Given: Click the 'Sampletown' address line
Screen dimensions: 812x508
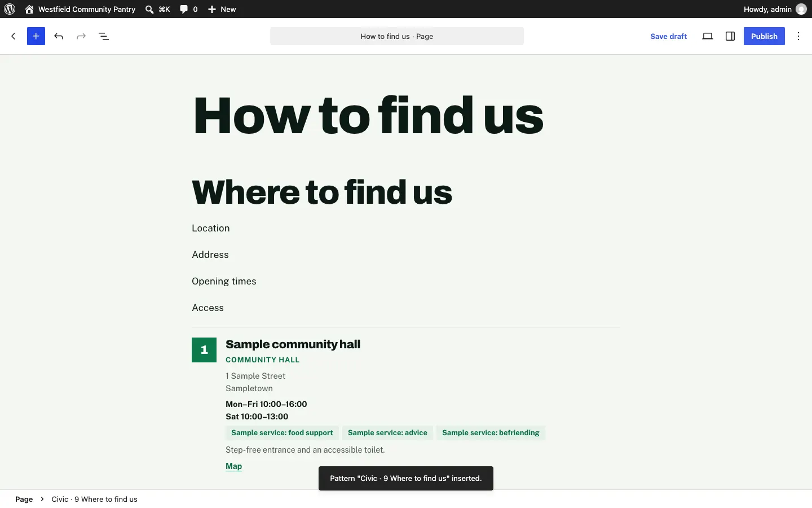Looking at the screenshot, I should 249,388.
